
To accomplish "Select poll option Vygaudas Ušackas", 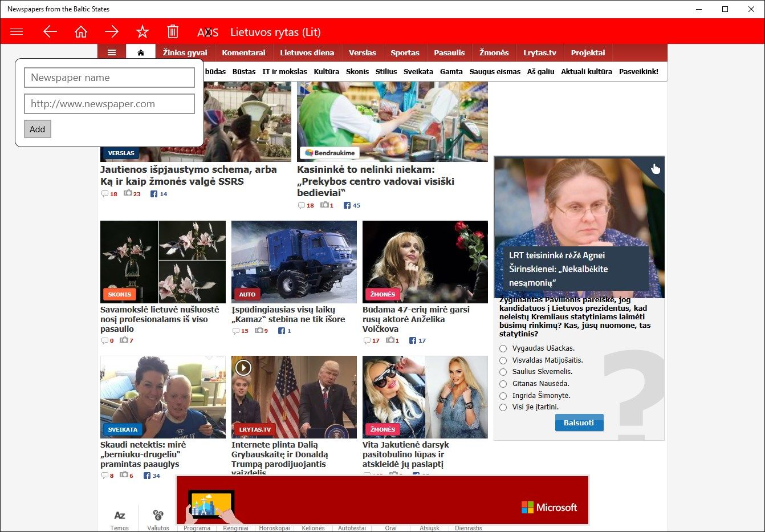I will click(503, 348).
